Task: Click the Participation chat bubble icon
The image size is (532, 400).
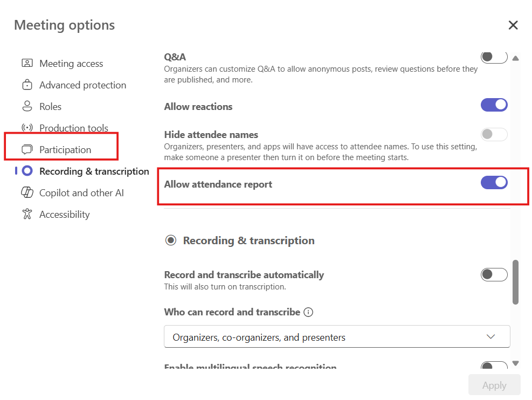Action: point(27,149)
